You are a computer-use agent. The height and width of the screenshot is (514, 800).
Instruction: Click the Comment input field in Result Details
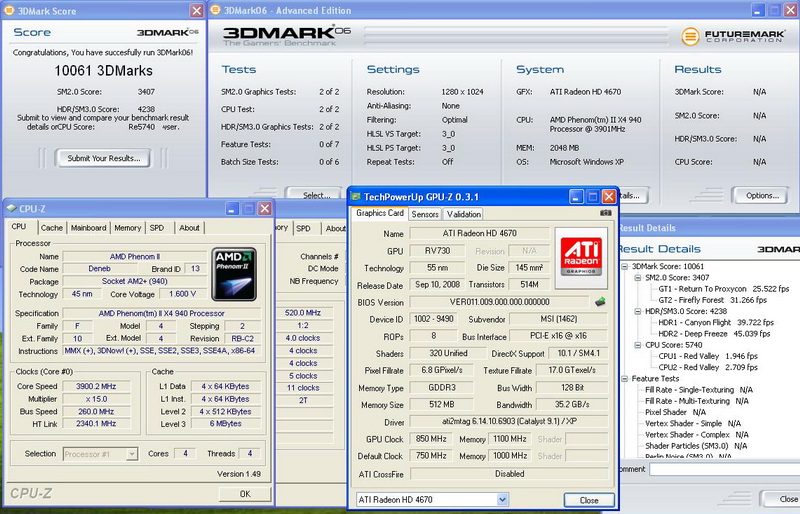tap(724, 469)
